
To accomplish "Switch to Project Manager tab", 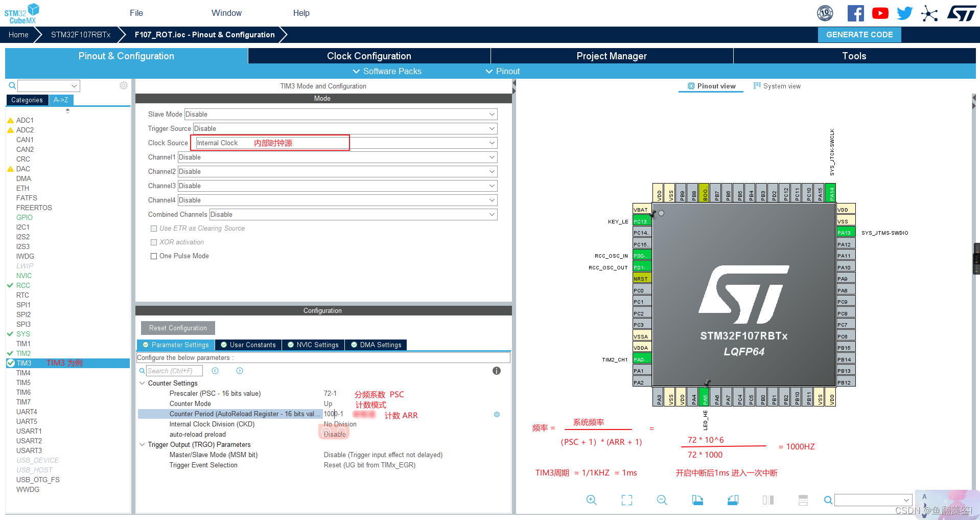I will [612, 56].
